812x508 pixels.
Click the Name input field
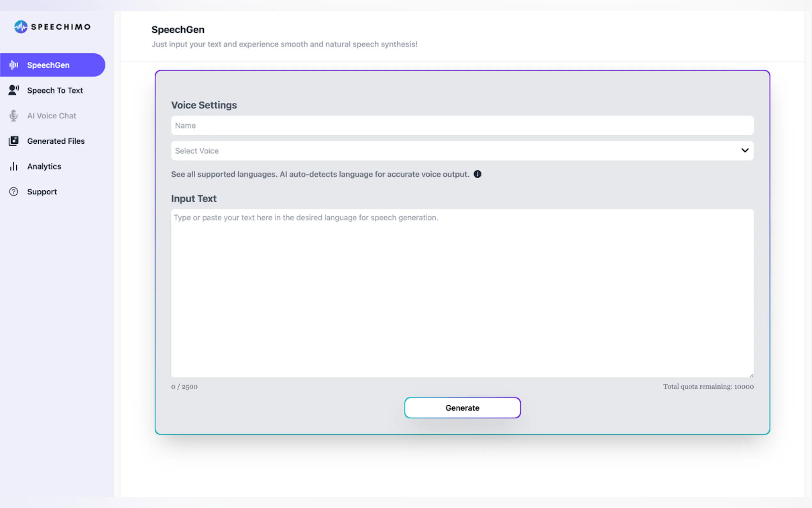(x=462, y=125)
